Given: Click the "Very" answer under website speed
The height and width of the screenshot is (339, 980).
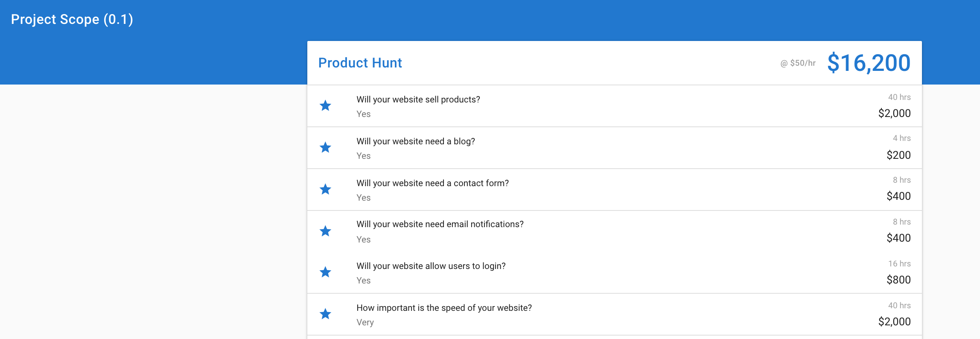Looking at the screenshot, I should (365, 322).
